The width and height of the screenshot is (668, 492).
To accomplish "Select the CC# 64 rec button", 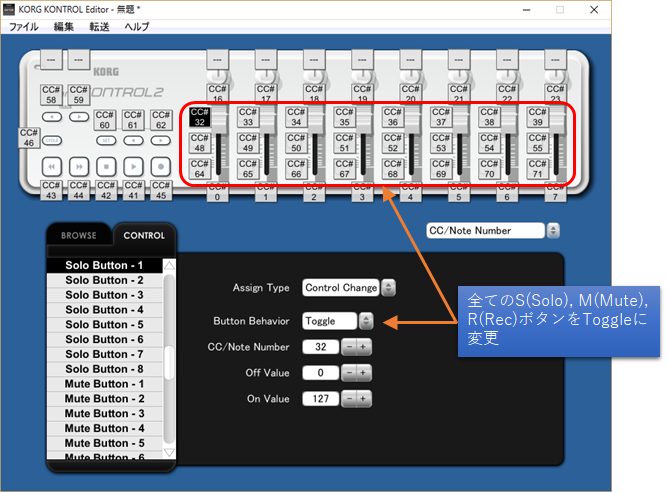I will pos(200,171).
